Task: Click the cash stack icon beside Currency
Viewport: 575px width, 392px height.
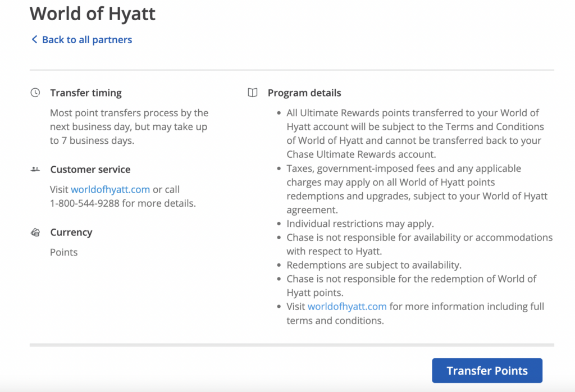Action: click(34, 231)
